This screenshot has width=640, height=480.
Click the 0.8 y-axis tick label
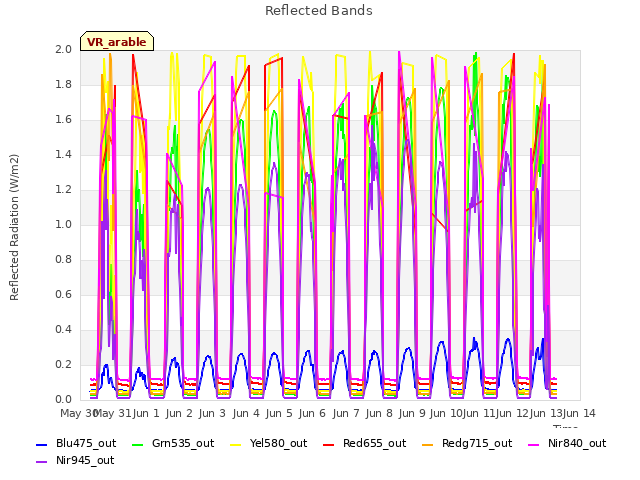point(64,260)
